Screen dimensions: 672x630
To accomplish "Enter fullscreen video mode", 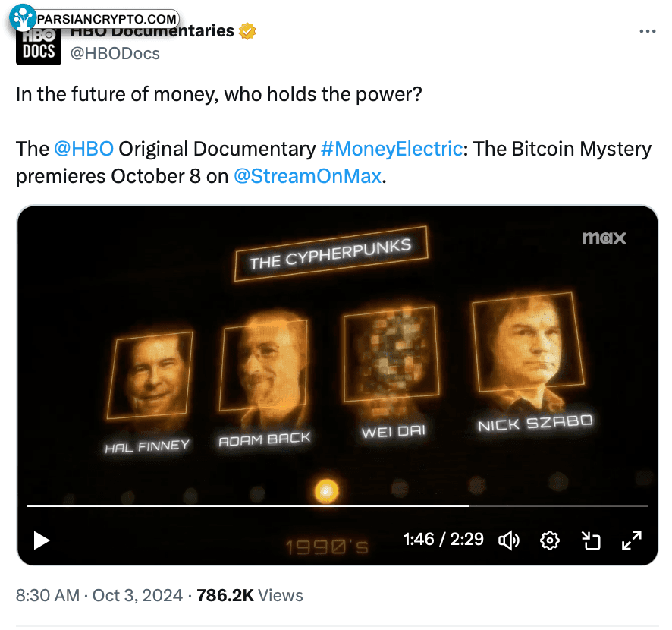I will (x=632, y=540).
